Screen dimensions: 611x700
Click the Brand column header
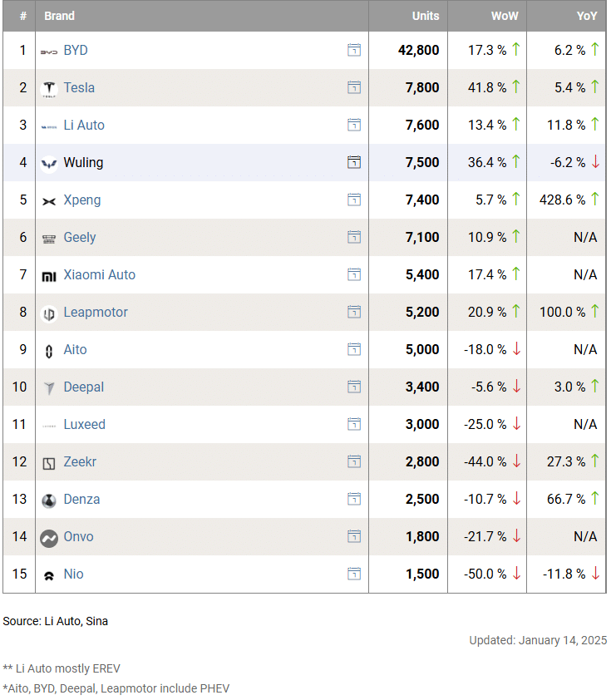pos(59,16)
